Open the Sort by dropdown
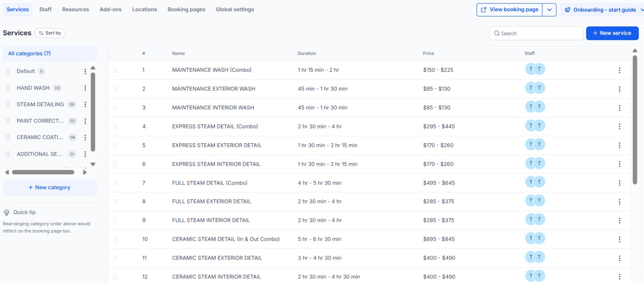 tap(50, 33)
